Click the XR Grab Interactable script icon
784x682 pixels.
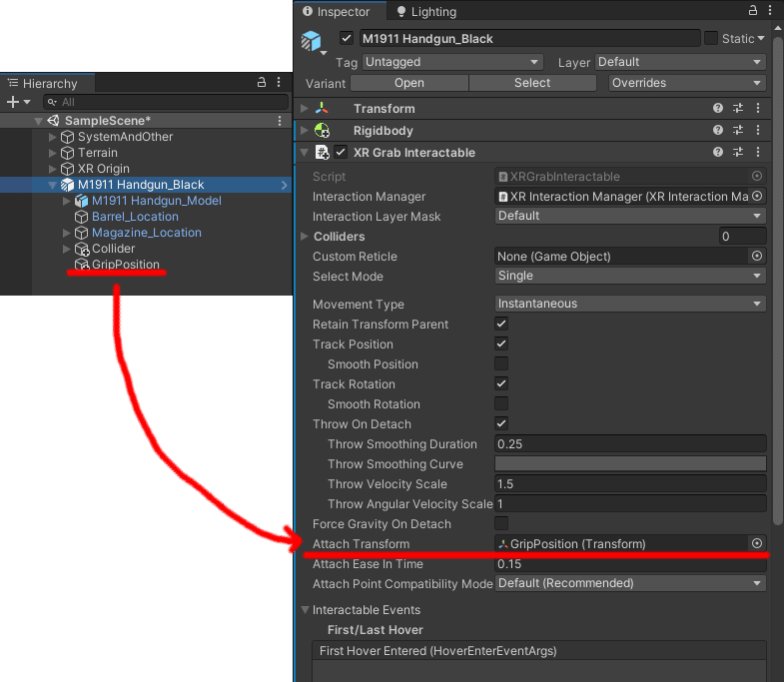(322, 152)
